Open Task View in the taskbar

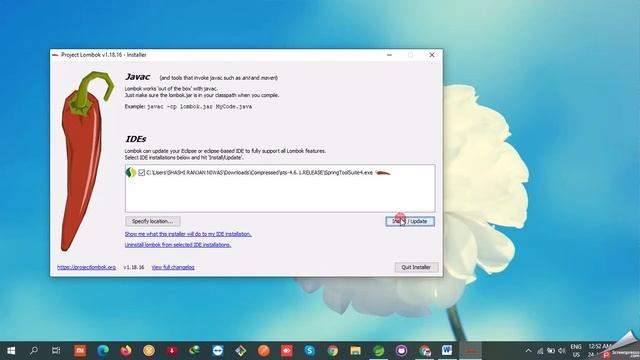click(x=56, y=351)
